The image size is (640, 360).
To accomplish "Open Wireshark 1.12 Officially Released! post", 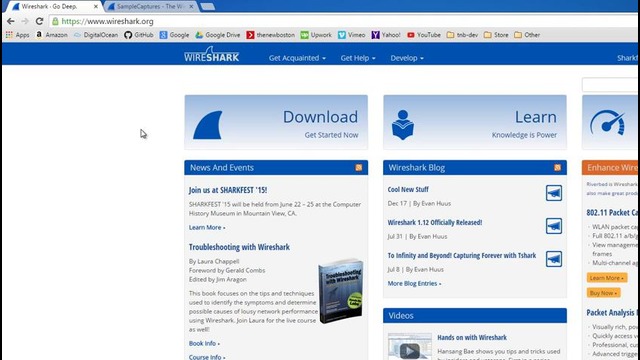I will (435, 222).
